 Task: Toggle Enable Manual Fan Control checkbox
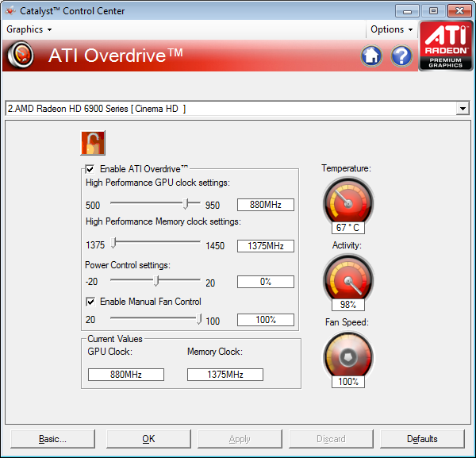90,302
